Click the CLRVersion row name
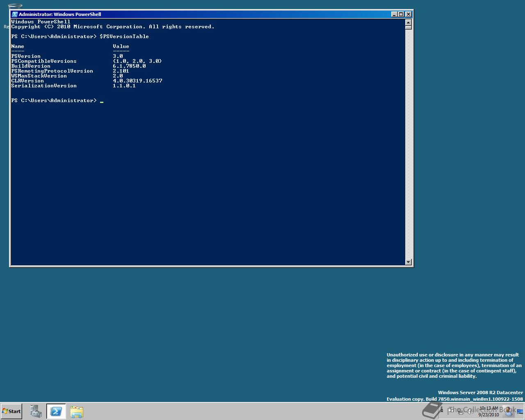The width and height of the screenshot is (525, 420). click(27, 81)
